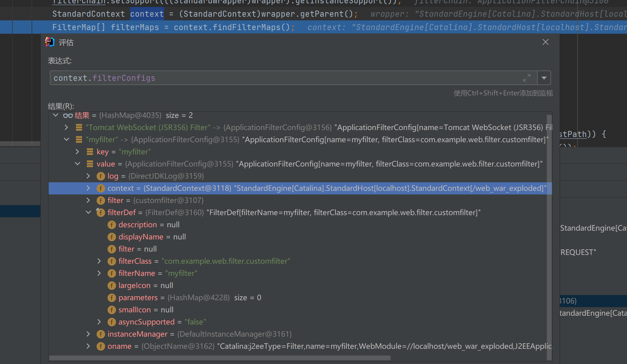Viewport: 627px width, 364px height.
Task: Click the map entry icon for myfilter
Action: coord(79,140)
